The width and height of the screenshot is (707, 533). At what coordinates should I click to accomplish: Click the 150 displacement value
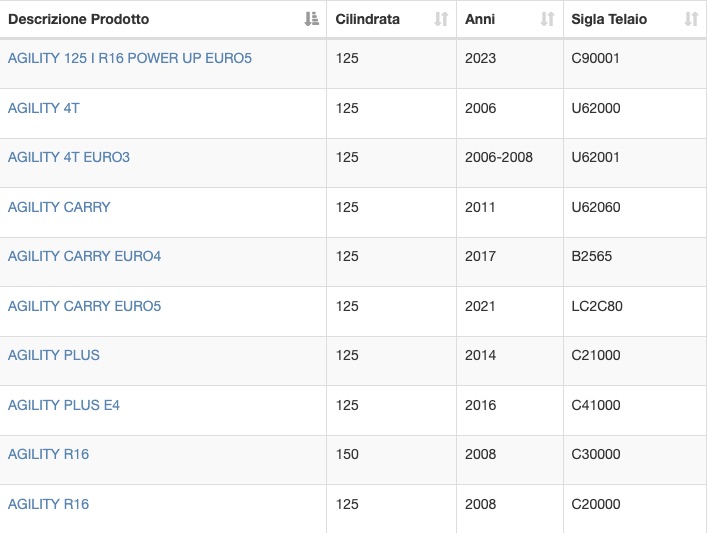click(347, 454)
